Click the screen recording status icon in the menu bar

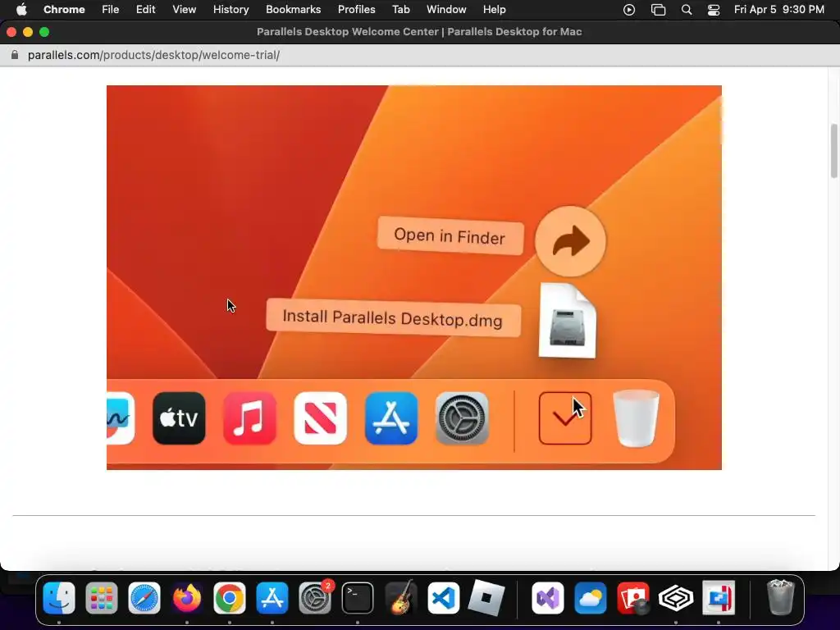coord(629,10)
